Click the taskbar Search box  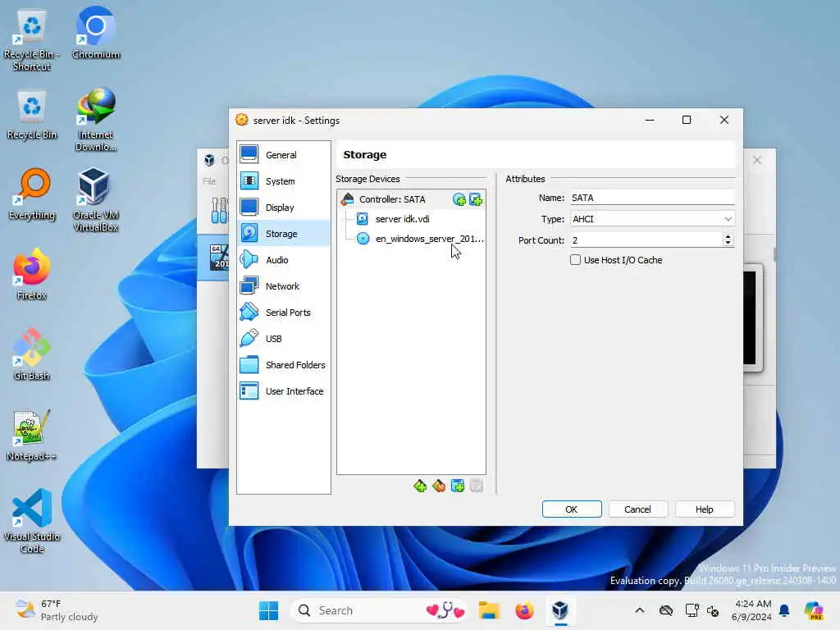click(381, 610)
